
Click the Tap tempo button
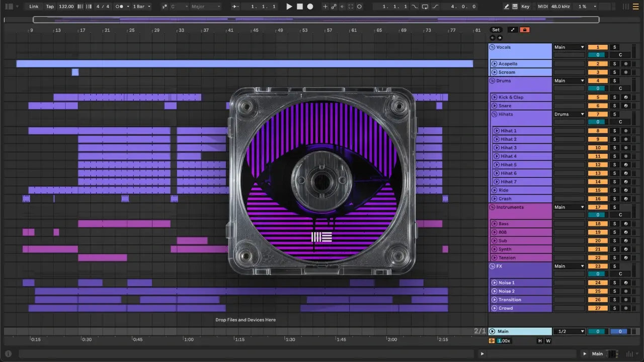click(50, 7)
